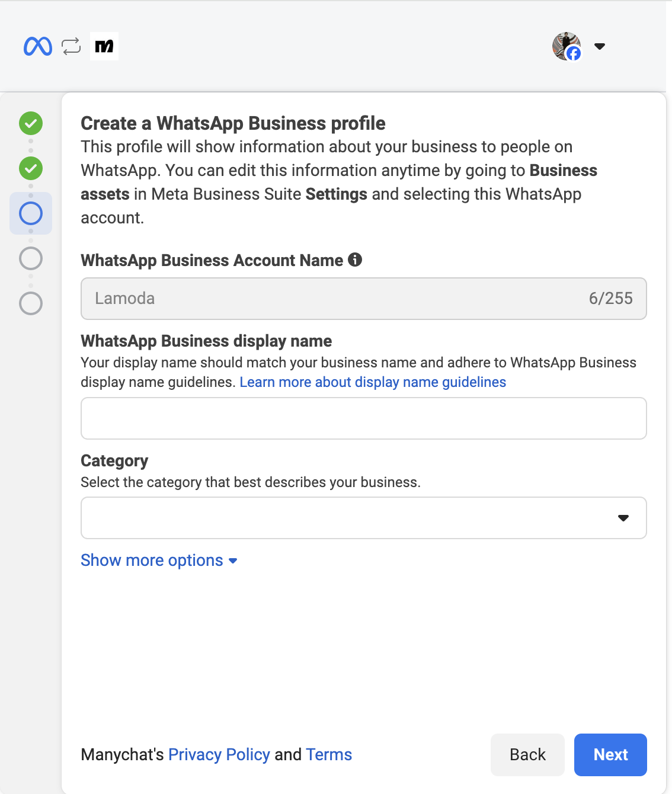Open Manychat's Privacy Policy link

click(219, 754)
